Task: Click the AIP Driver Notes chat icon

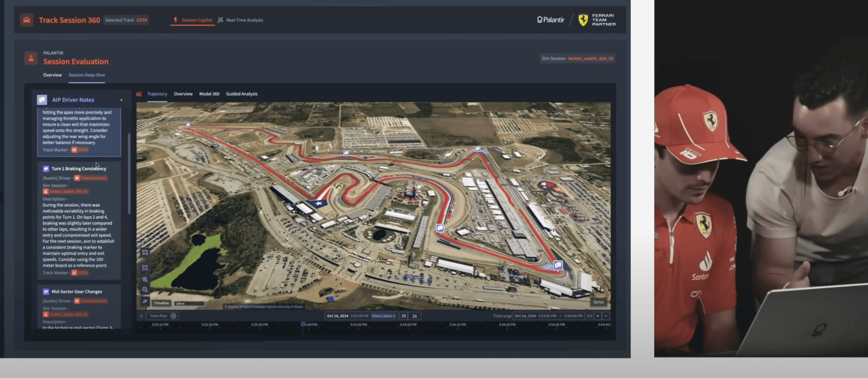Action: click(42, 100)
